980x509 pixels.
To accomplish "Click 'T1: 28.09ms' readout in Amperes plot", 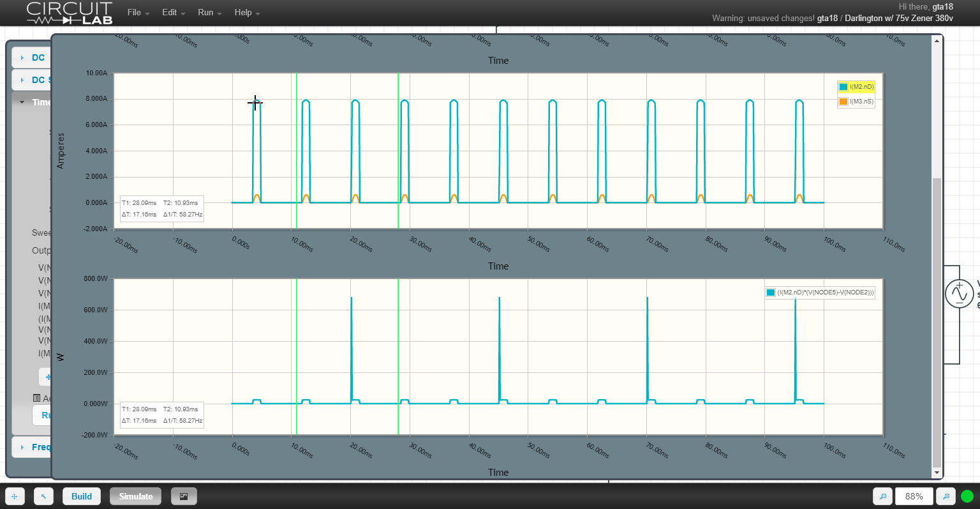I will click(139, 203).
